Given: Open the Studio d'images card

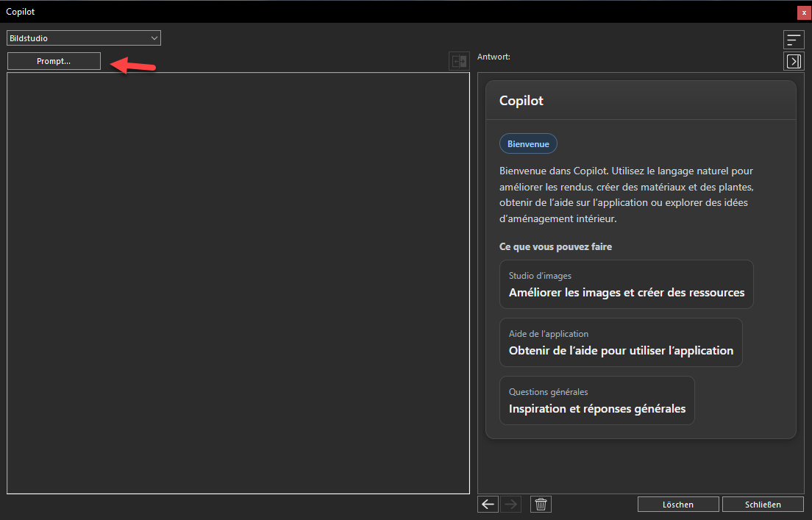Looking at the screenshot, I should point(626,285).
